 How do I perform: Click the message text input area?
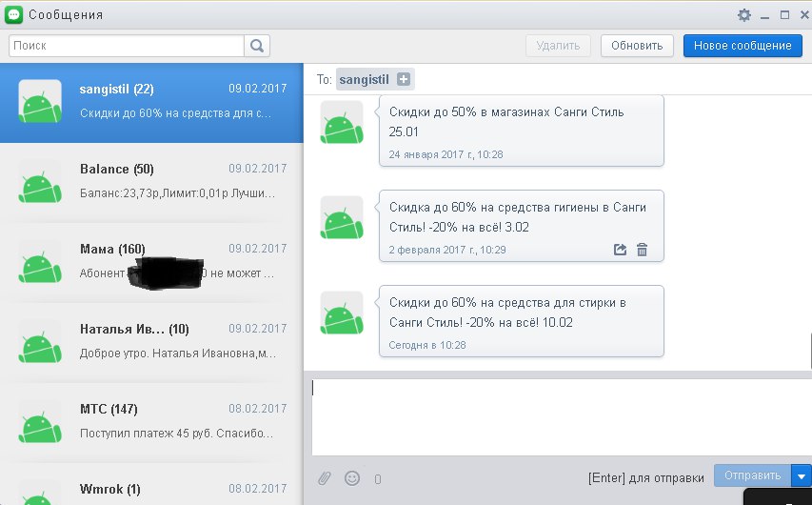[x=557, y=415]
